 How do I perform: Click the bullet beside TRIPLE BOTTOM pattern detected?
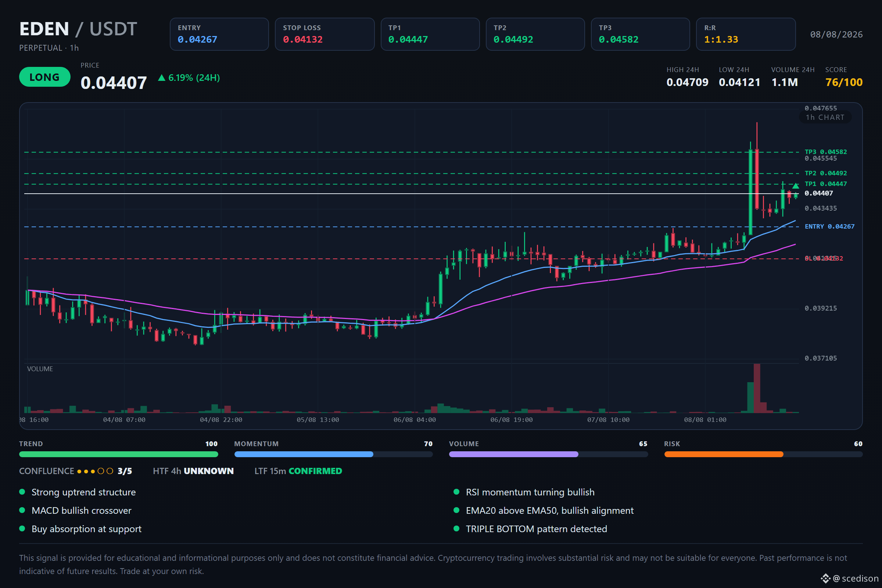point(456,528)
